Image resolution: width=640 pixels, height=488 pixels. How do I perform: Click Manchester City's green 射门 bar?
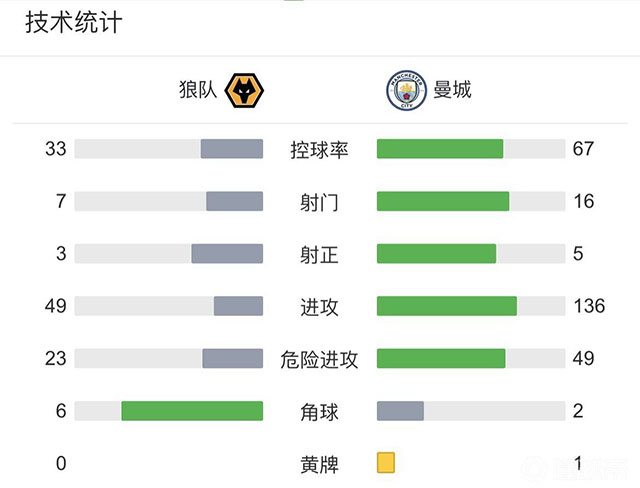coord(443,201)
